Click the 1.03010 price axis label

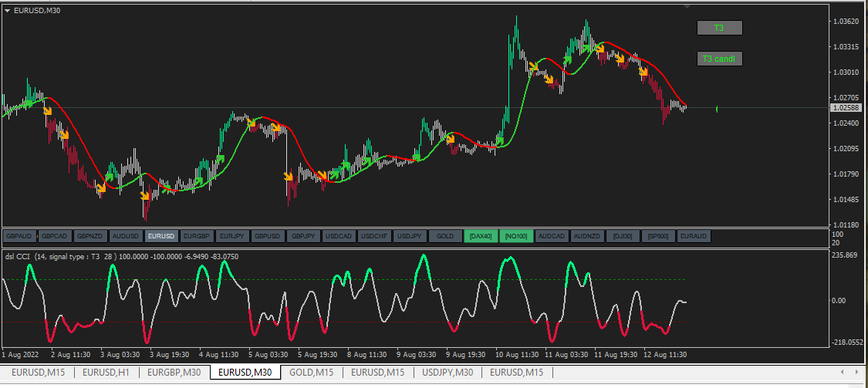(846, 73)
